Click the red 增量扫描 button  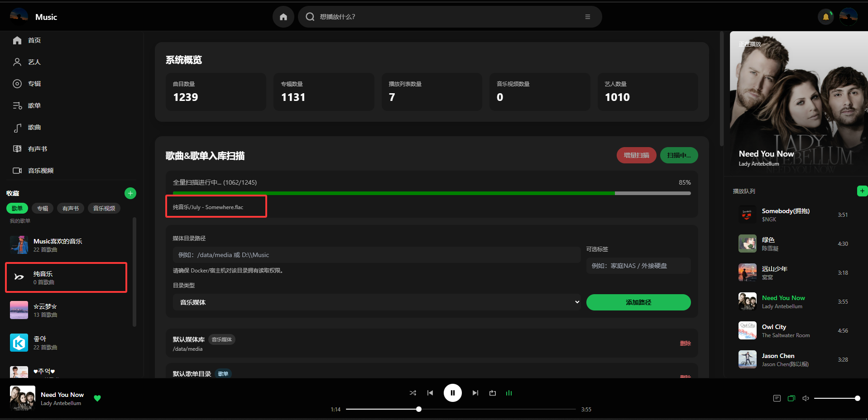click(637, 155)
